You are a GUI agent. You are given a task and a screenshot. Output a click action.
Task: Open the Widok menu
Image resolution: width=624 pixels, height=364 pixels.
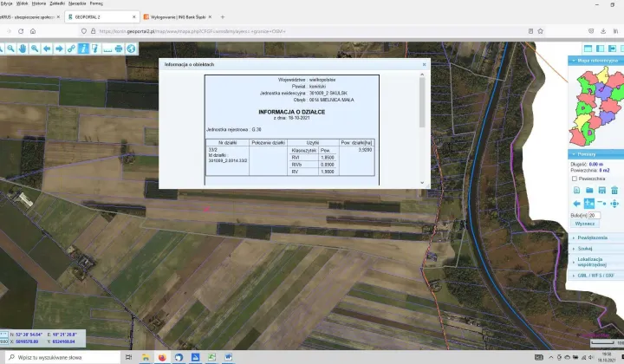click(x=22, y=3)
